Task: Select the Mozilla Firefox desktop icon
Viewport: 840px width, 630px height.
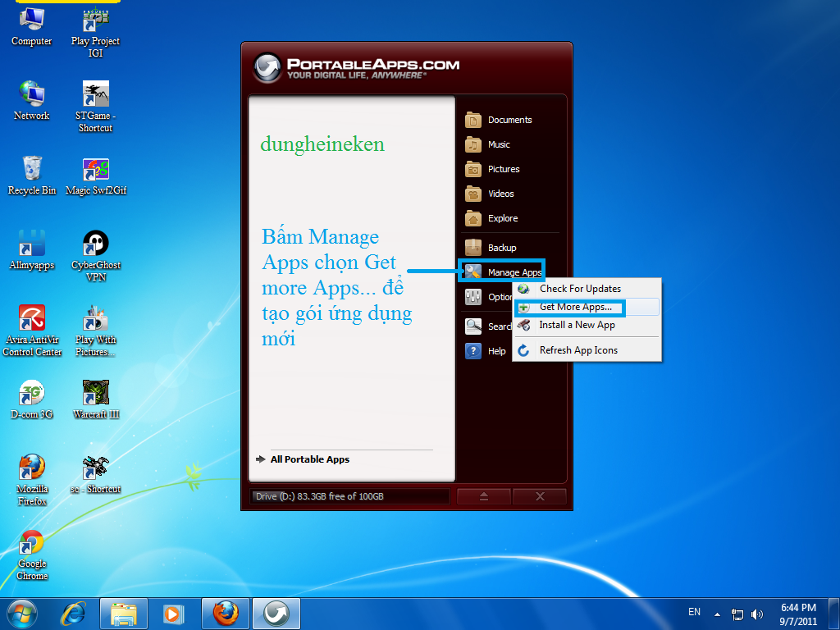Action: [x=32, y=480]
